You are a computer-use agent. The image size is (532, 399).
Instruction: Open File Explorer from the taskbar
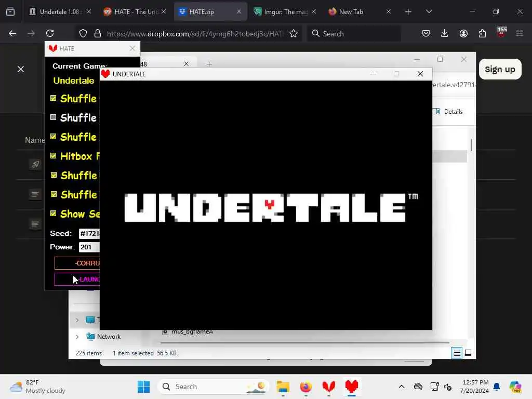click(x=283, y=387)
